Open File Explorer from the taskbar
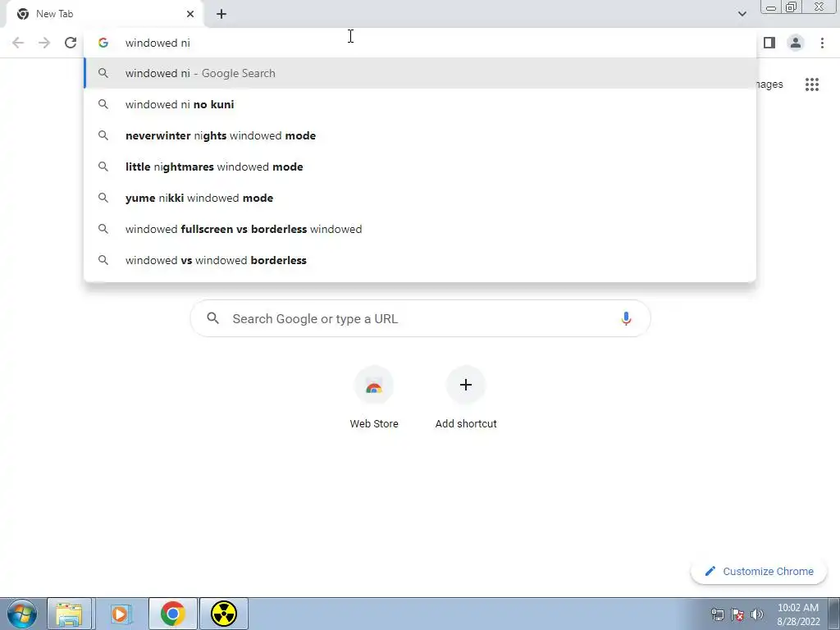840x630 pixels. click(x=69, y=614)
